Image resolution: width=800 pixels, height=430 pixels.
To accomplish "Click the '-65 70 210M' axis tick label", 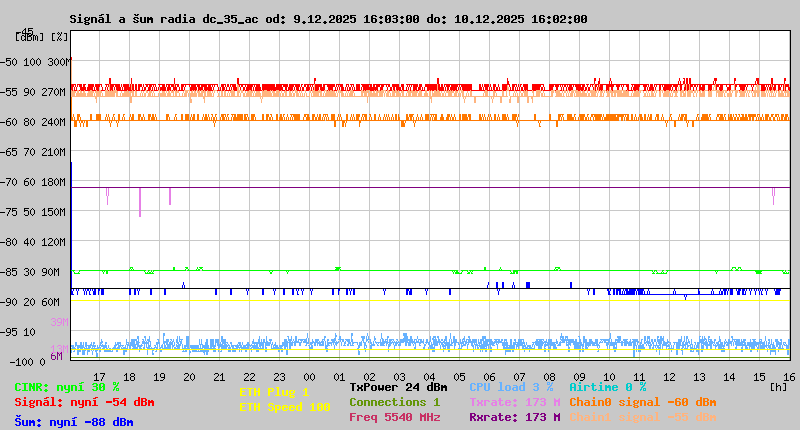I will 33,153.
